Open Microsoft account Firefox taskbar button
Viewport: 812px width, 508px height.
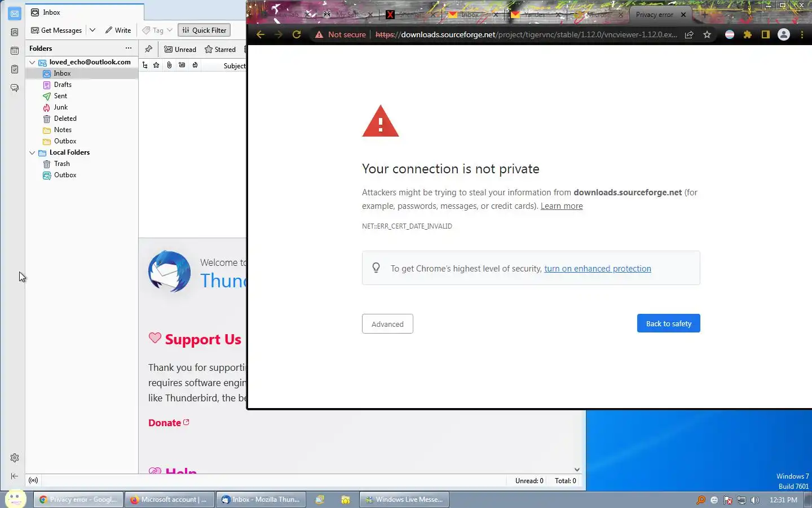(169, 500)
